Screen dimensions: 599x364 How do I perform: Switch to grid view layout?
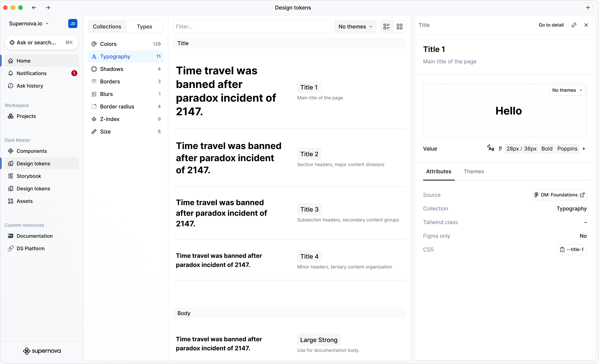click(x=399, y=27)
